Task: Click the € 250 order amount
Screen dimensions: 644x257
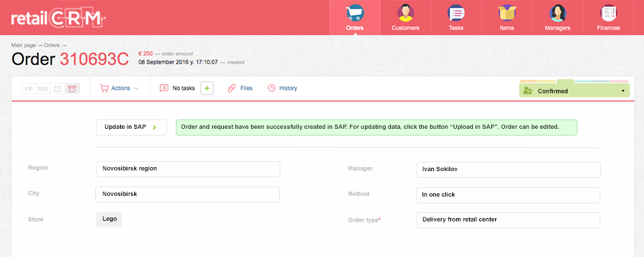Action: pos(146,54)
